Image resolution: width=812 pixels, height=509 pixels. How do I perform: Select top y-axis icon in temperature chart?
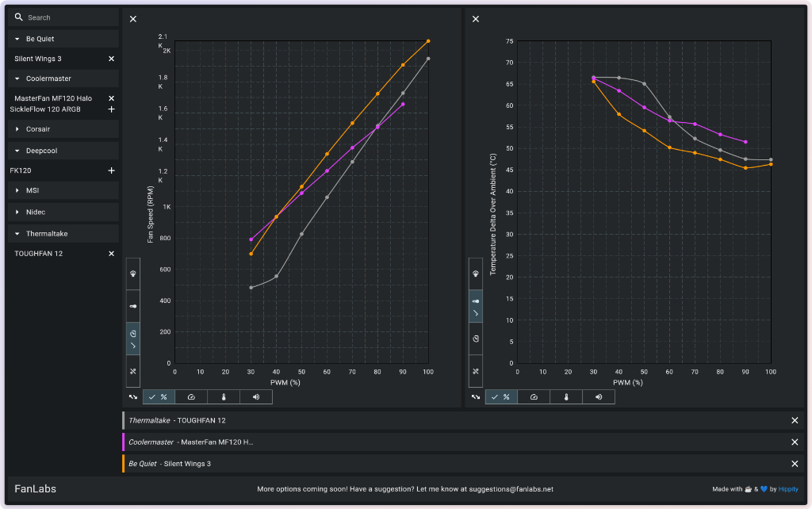[x=476, y=274]
